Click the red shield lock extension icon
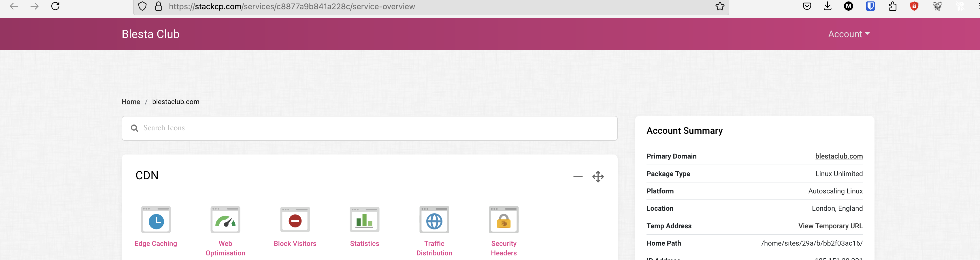The height and width of the screenshot is (260, 980). coord(914,6)
